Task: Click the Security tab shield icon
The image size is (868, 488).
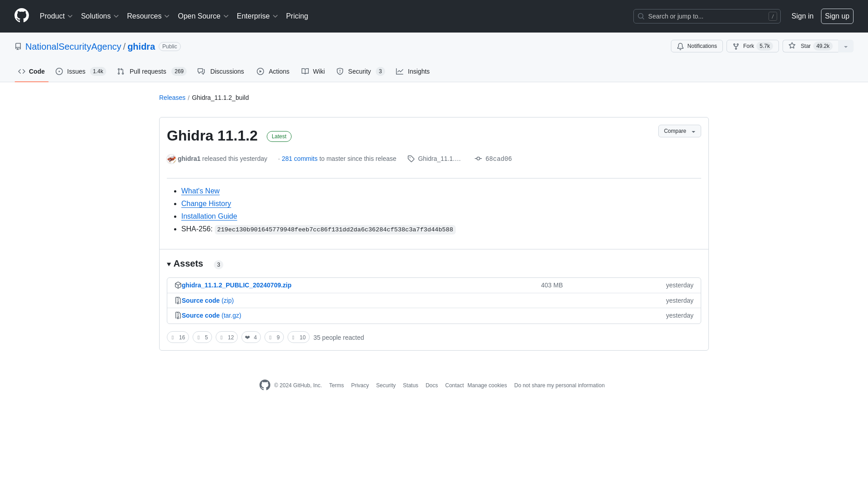Action: tap(340, 71)
